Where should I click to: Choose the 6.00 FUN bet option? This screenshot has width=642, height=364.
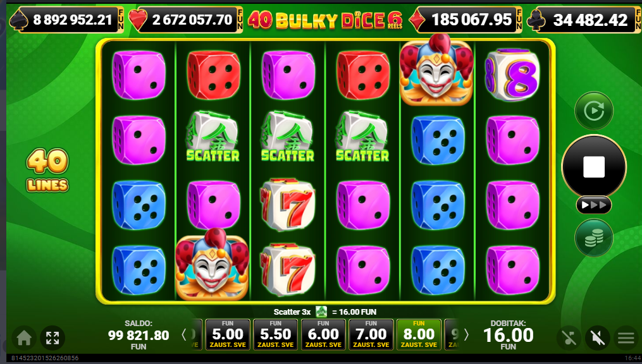click(x=323, y=334)
